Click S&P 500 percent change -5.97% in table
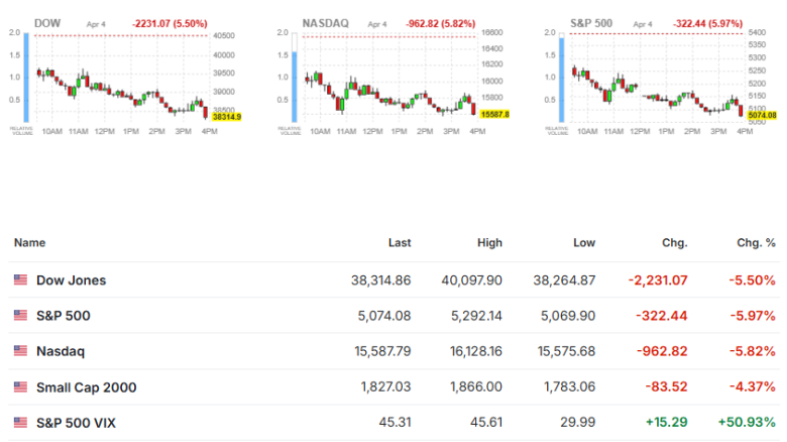 (x=752, y=316)
